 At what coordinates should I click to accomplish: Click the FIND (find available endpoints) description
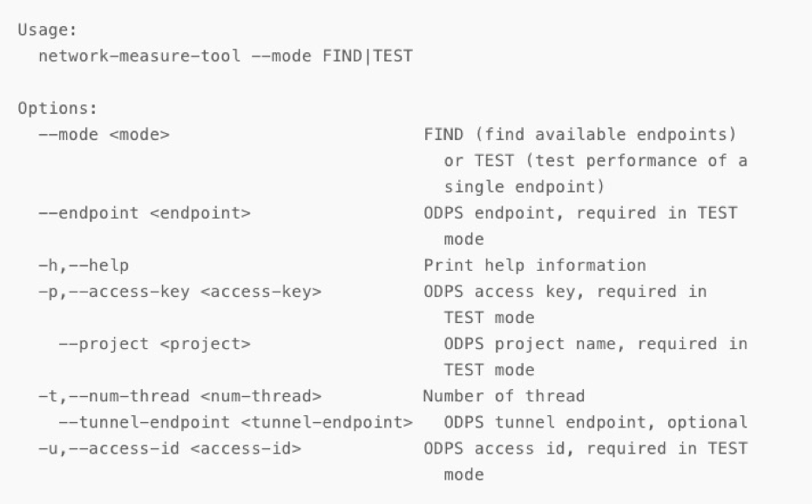(x=580, y=135)
